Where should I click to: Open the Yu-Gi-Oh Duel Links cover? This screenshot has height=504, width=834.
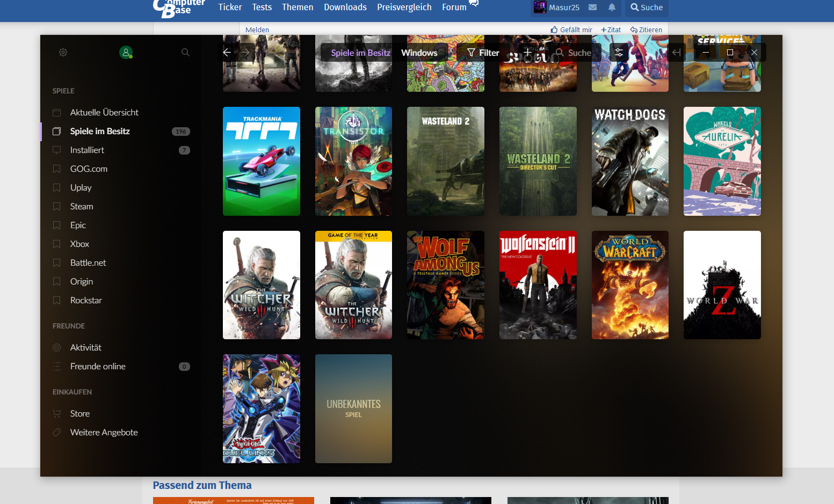point(262,408)
